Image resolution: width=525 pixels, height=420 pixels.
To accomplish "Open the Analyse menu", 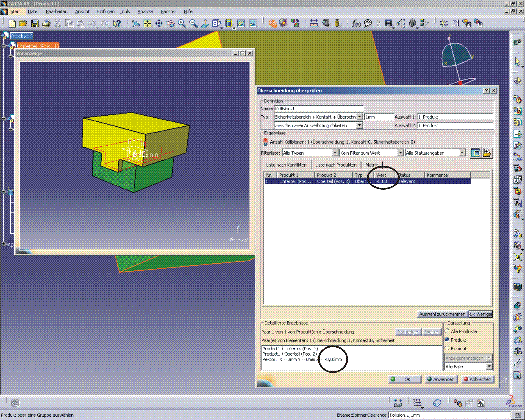I will [145, 11].
